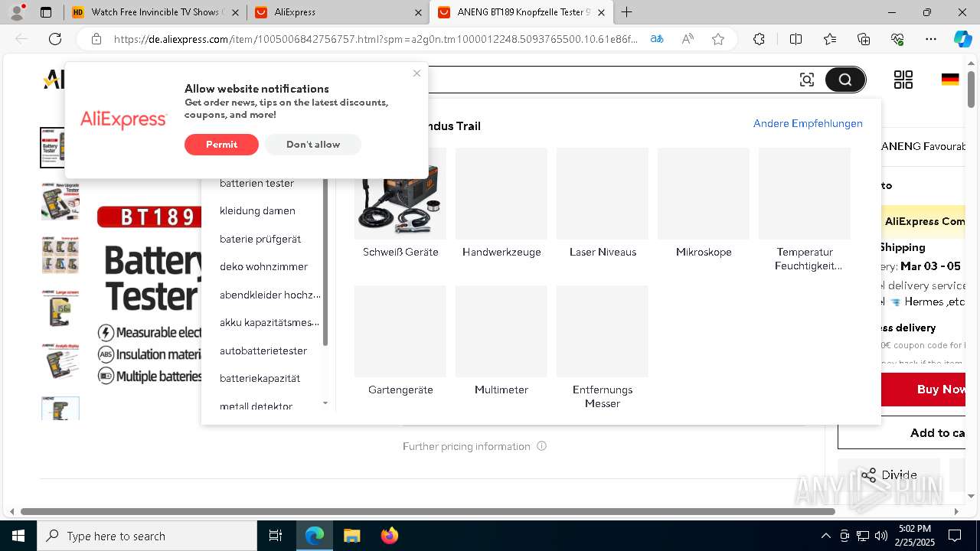This screenshot has width=980, height=551.
Task: Open browser extensions icon
Action: click(x=759, y=39)
